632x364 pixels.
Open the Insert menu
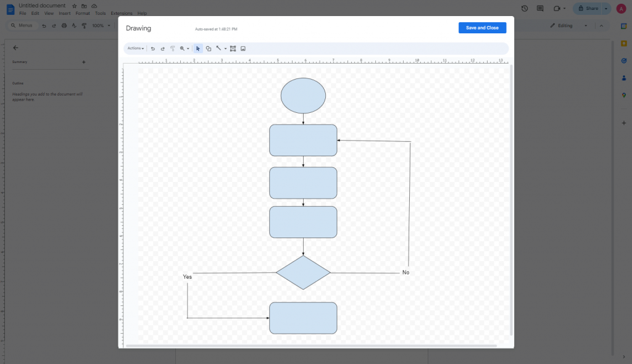(x=64, y=14)
